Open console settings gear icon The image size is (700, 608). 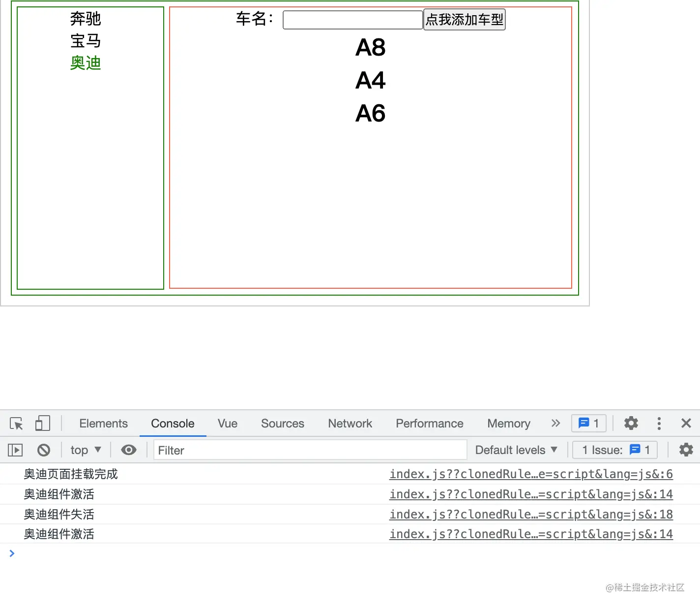click(686, 450)
